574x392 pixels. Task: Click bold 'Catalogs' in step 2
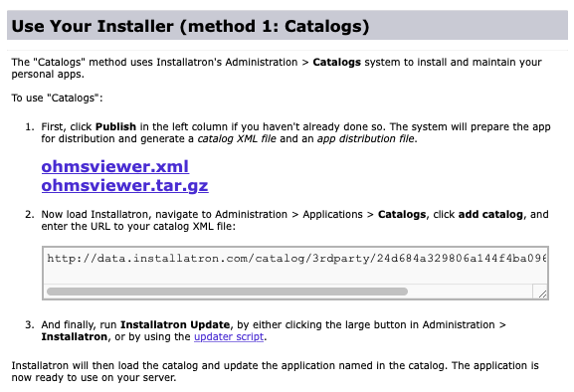402,214
